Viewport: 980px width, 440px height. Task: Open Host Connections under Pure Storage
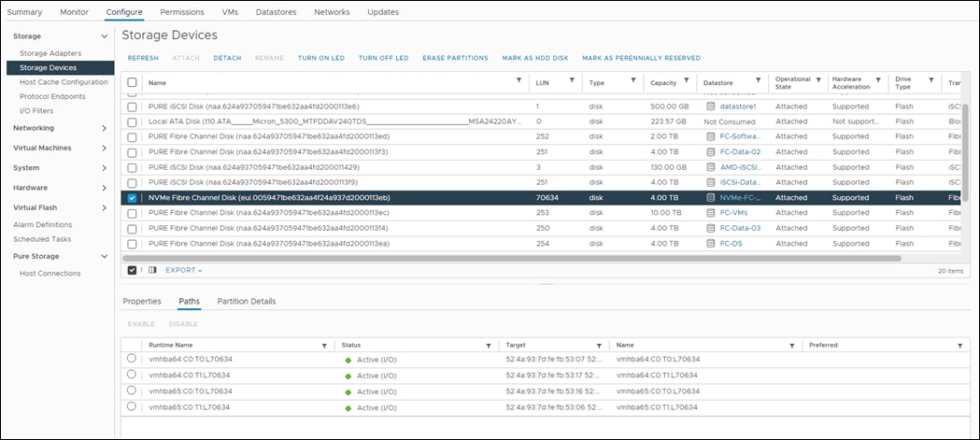[50, 273]
